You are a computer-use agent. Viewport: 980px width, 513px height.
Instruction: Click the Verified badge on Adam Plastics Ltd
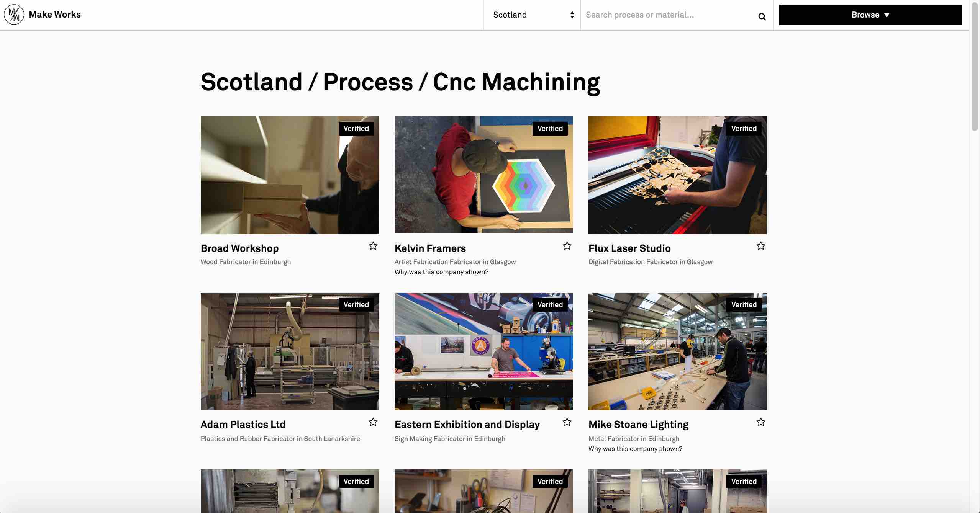tap(356, 304)
